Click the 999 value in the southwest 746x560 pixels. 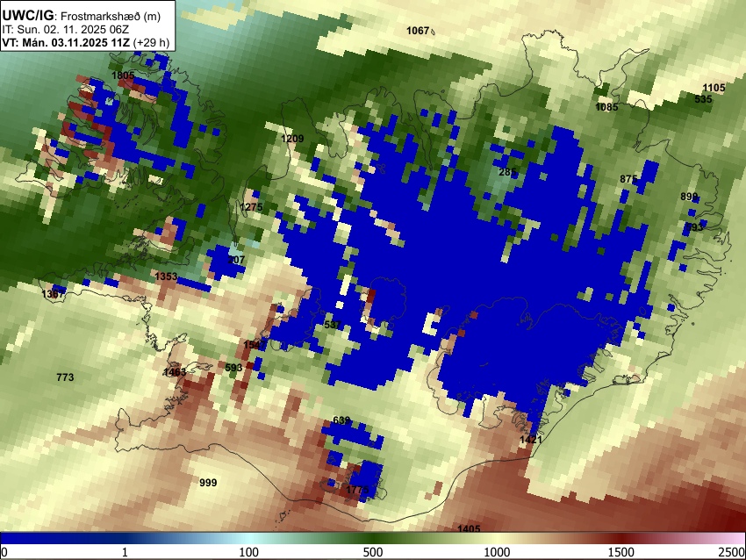pyautogui.click(x=208, y=483)
